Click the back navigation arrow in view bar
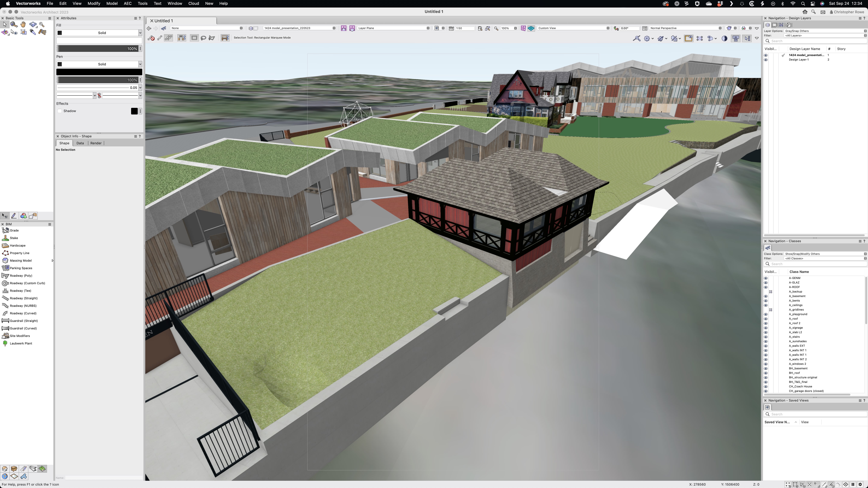The height and width of the screenshot is (488, 868). [x=149, y=28]
